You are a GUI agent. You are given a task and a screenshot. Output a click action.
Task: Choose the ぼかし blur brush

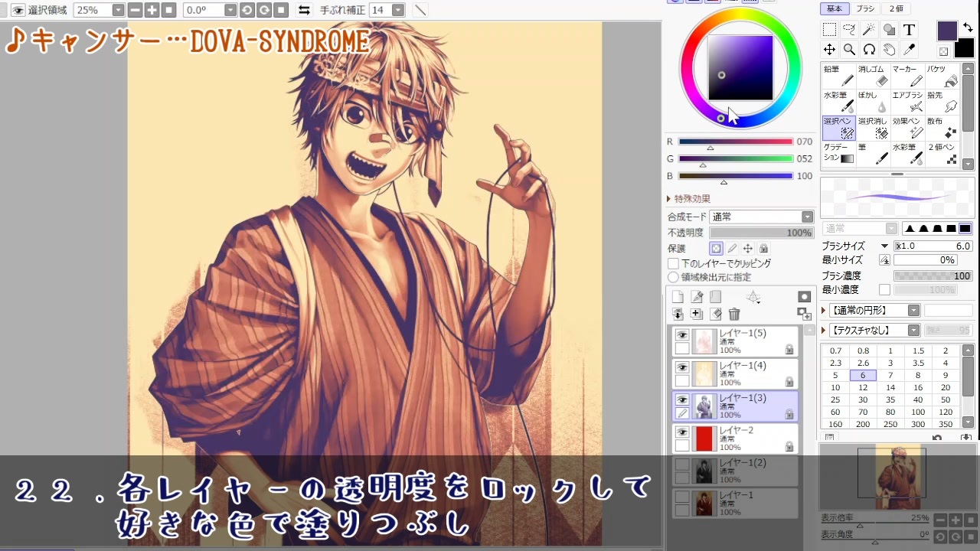tap(873, 102)
